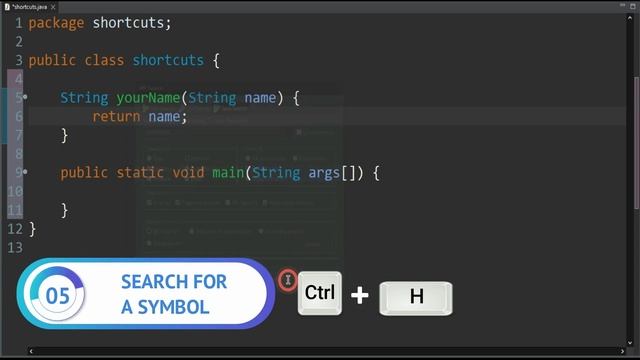Select the shortcuts.java editor tab
The image size is (640, 360).
29,7
